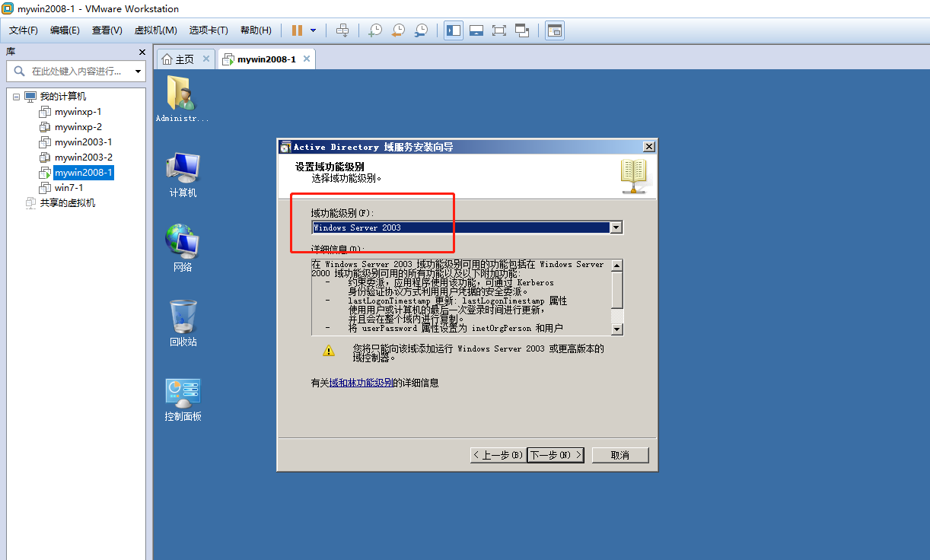Open the 选项卡(T) menu

click(x=209, y=30)
